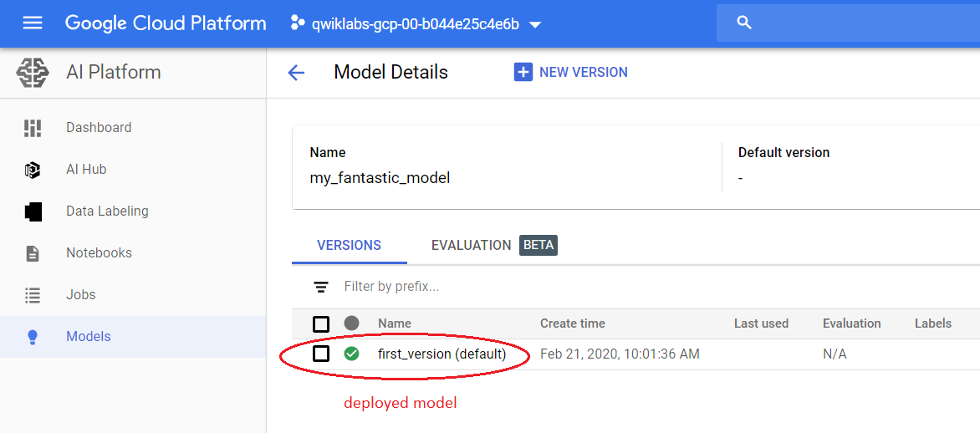This screenshot has height=433, width=980.
Task: Click the AI Hub icon
Action: pyautogui.click(x=33, y=170)
